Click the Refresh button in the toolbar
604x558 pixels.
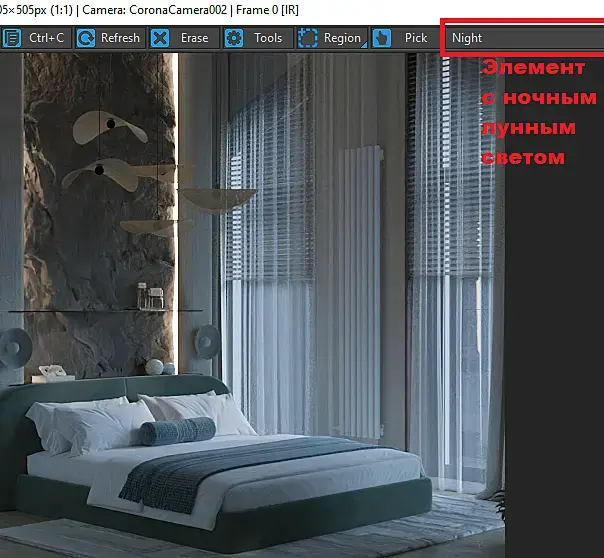[x=109, y=38]
